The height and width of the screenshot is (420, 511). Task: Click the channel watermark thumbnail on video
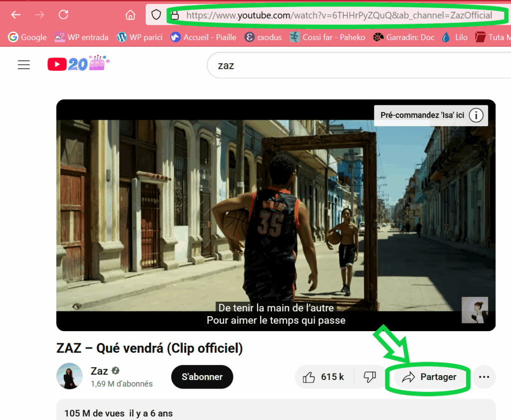[x=475, y=310]
